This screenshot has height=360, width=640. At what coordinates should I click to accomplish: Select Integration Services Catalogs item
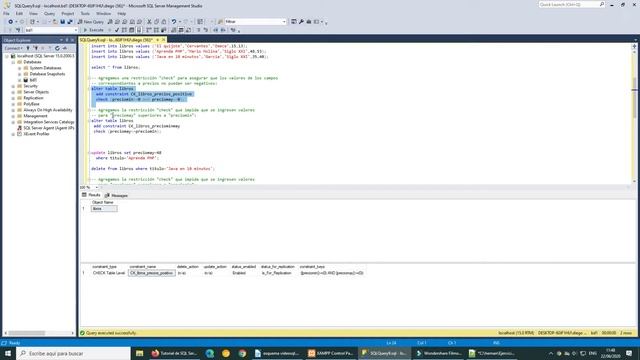pyautogui.click(x=49, y=122)
